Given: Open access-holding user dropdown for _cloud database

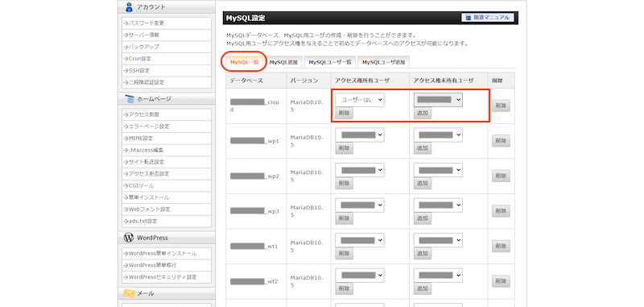Looking at the screenshot, I should (360, 100).
